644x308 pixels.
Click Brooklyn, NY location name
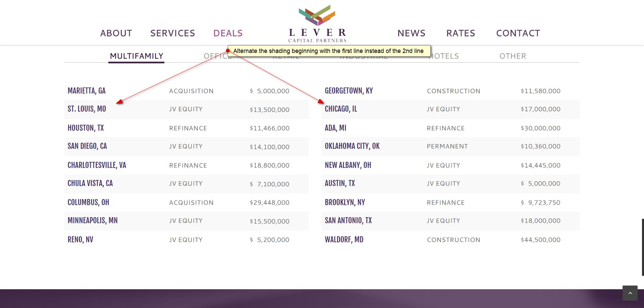(x=345, y=202)
